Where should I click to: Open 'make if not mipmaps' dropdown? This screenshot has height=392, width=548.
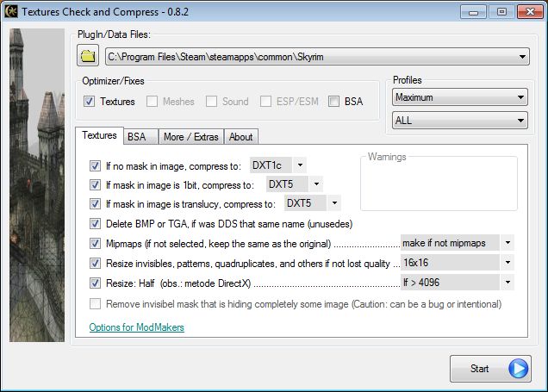click(458, 244)
